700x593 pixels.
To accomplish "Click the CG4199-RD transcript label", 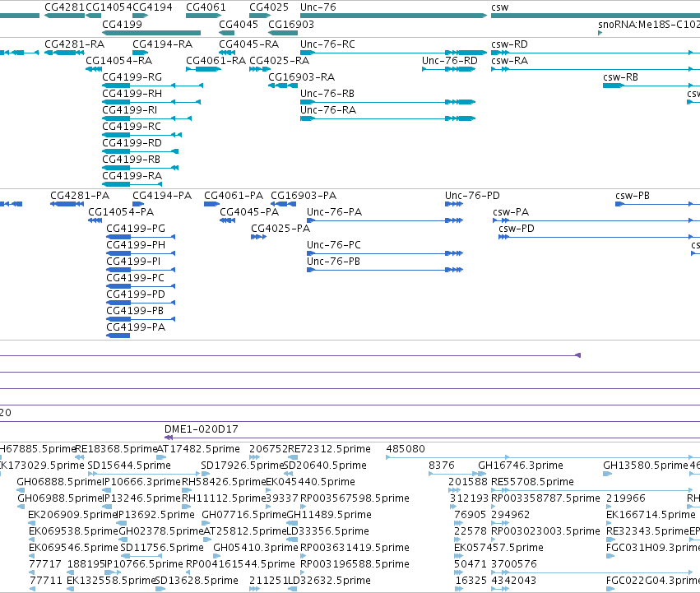I will [132, 143].
